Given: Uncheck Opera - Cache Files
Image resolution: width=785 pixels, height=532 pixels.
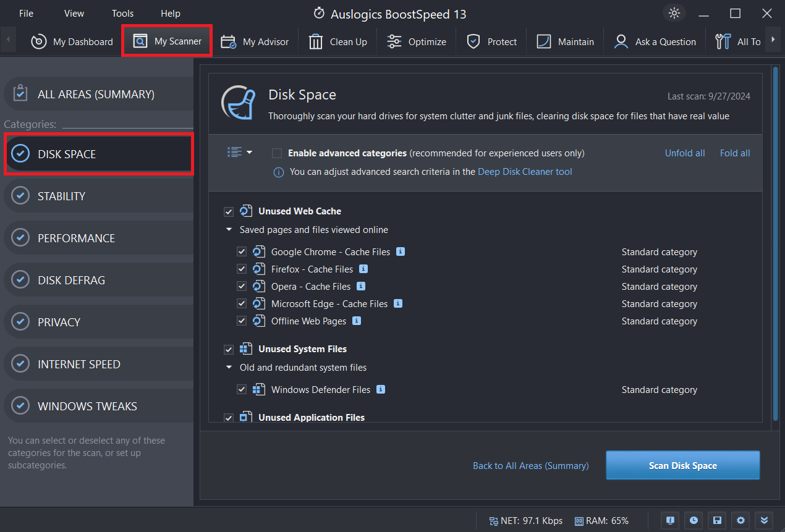Looking at the screenshot, I should [242, 287].
